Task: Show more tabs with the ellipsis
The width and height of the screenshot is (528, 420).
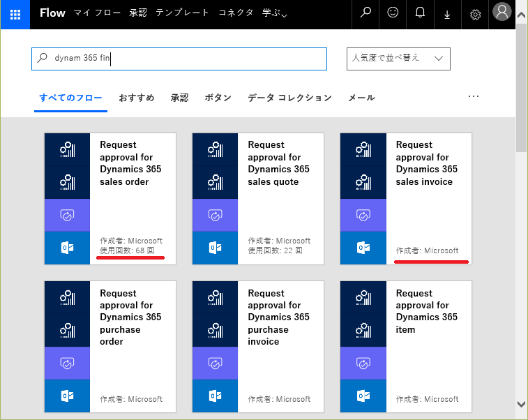Action: (x=474, y=97)
